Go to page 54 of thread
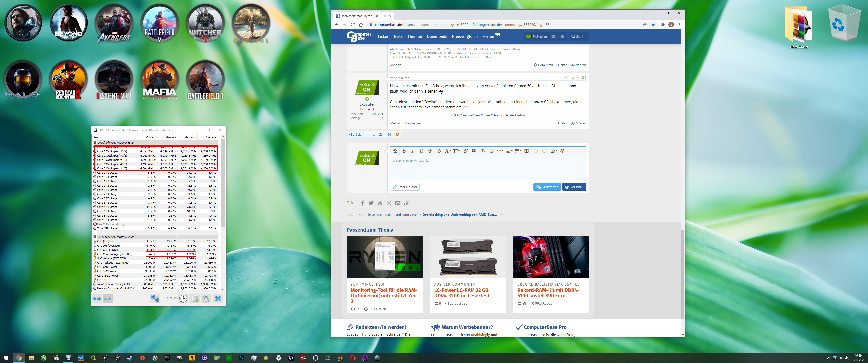 [389, 134]
